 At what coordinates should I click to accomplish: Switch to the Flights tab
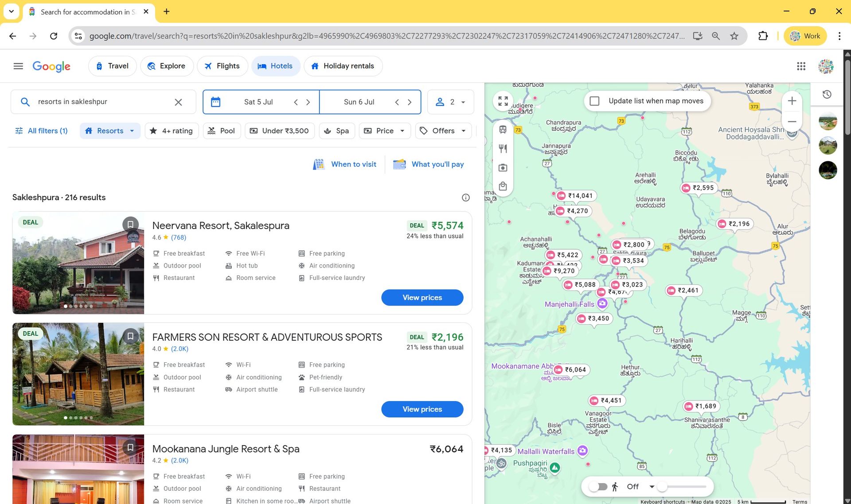point(222,66)
